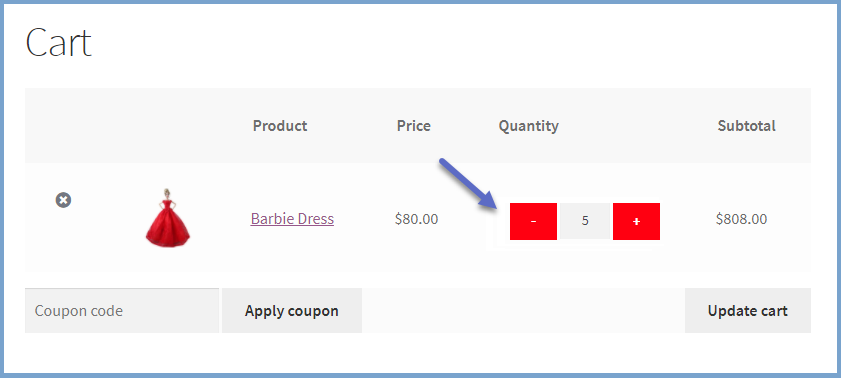Decrease quantity with the red minus button
This screenshot has width=841, height=378.
click(x=533, y=221)
